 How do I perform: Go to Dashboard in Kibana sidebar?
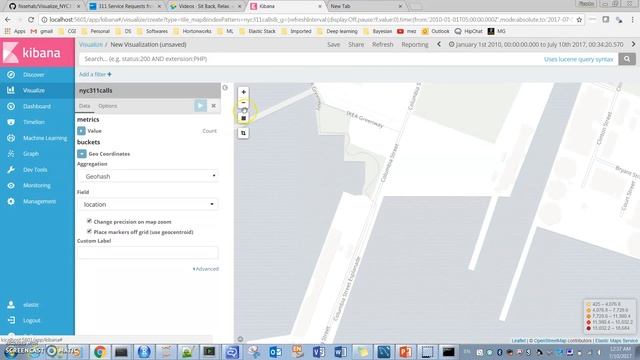tap(37, 106)
